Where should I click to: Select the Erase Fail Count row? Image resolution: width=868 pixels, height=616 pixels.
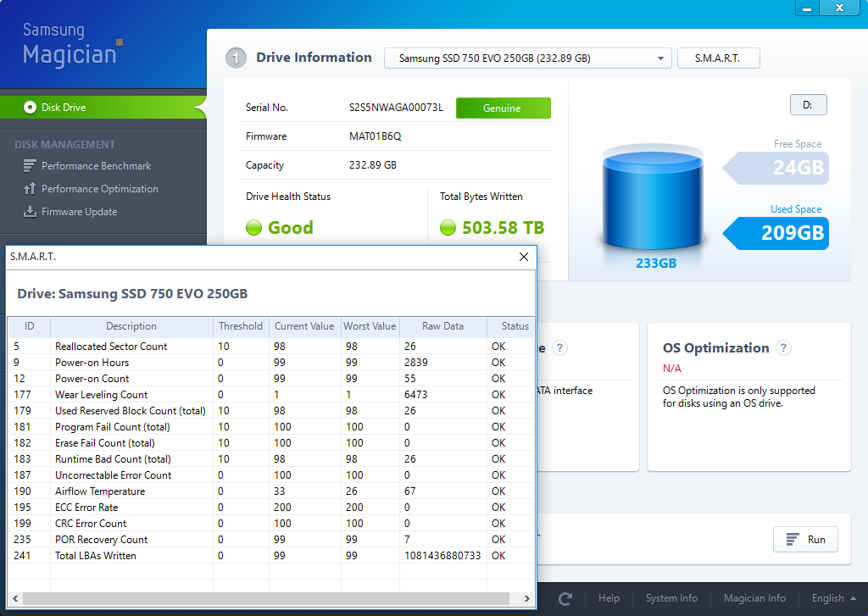point(271,443)
